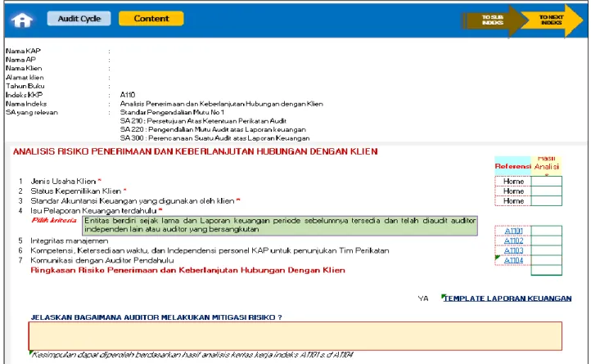Image resolution: width=591 pixels, height=364 pixels.
Task: Select the risk mitigation explanation field
Action: pos(295,335)
